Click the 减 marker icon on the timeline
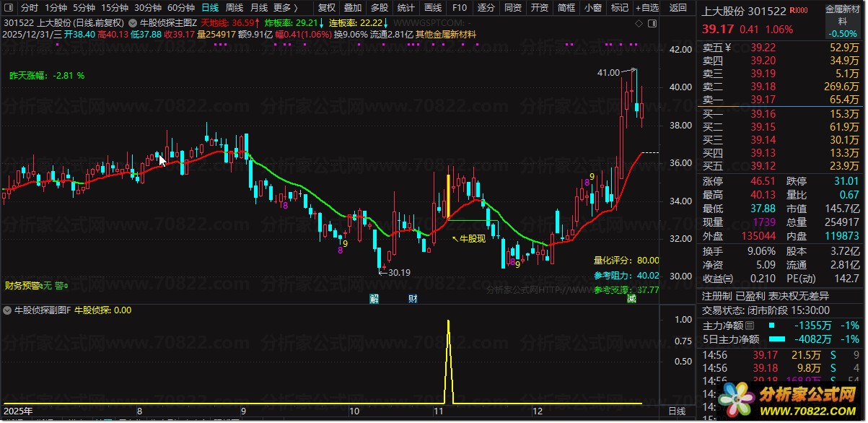868x423 pixels. 631,298
